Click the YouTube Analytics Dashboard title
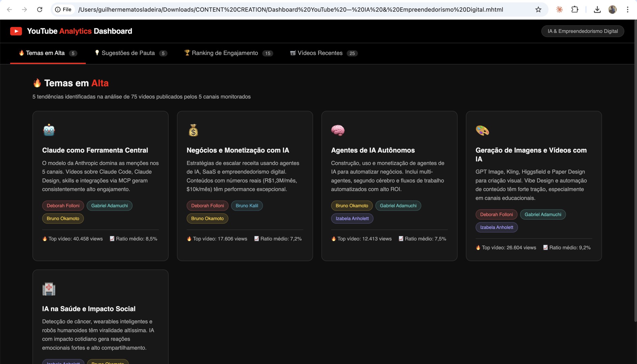This screenshot has height=364, width=637. point(80,31)
